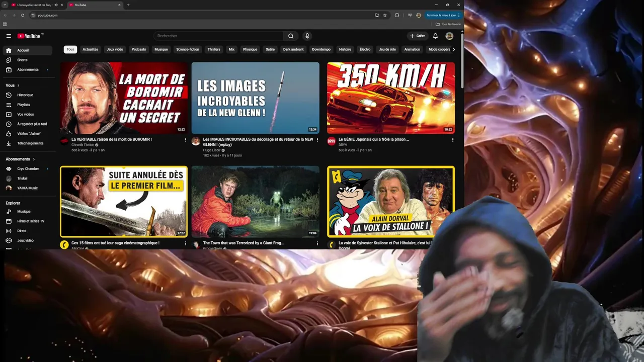This screenshot has width=644, height=362.
Task: Bookmark this page with star icon
Action: [x=385, y=15]
